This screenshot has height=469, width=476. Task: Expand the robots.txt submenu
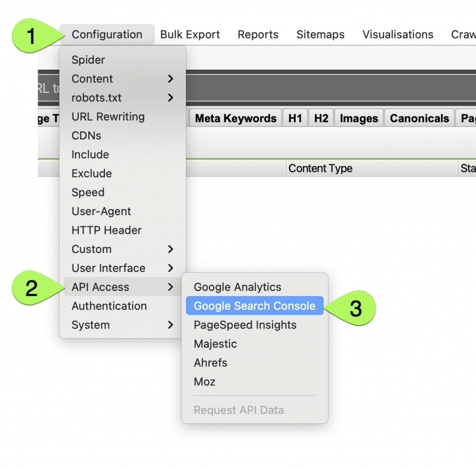click(x=123, y=98)
